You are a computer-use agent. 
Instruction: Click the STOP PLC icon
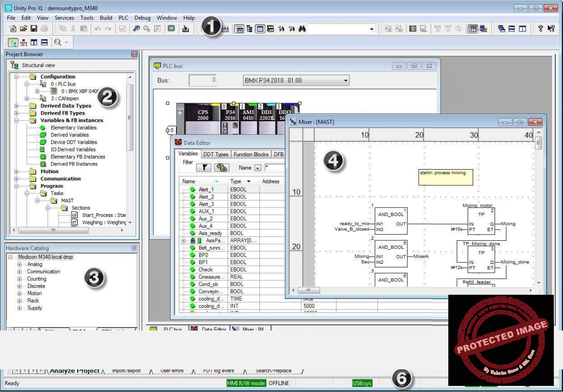pyautogui.click(x=448, y=29)
